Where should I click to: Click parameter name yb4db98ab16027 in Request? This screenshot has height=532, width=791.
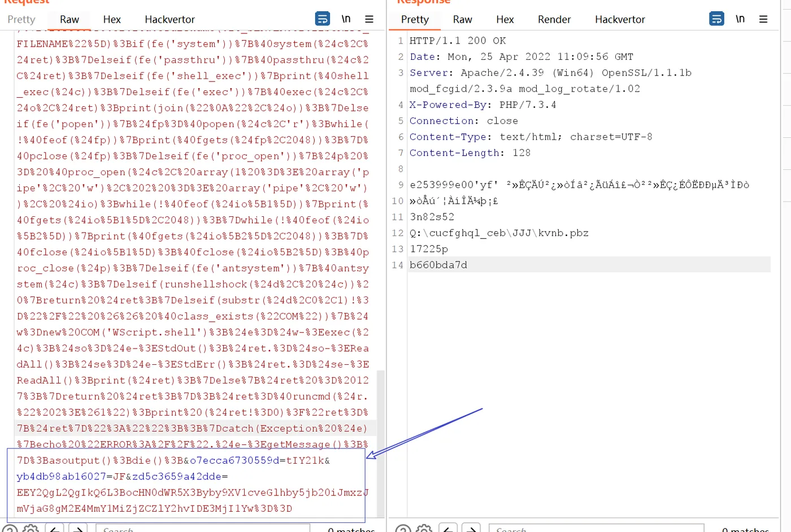click(61, 477)
